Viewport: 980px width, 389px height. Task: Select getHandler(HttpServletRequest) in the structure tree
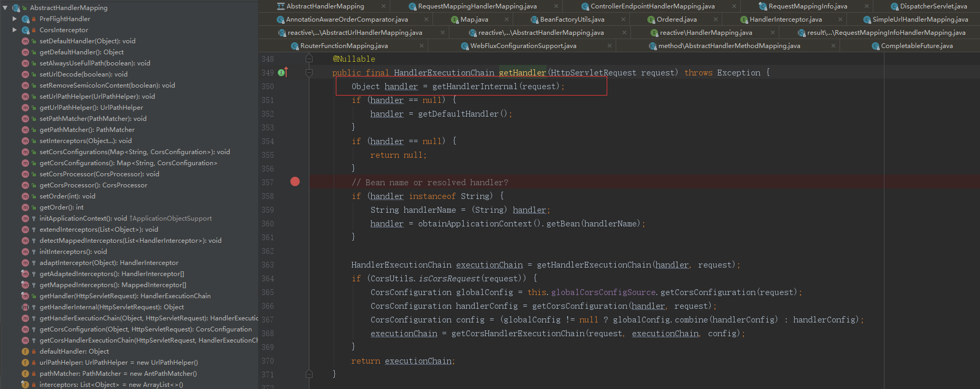pyautogui.click(x=125, y=296)
